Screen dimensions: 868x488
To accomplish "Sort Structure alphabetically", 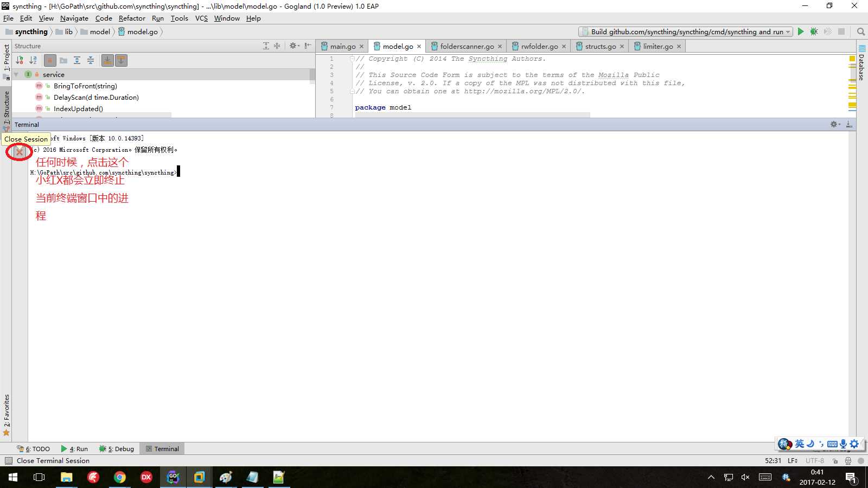I will [33, 60].
